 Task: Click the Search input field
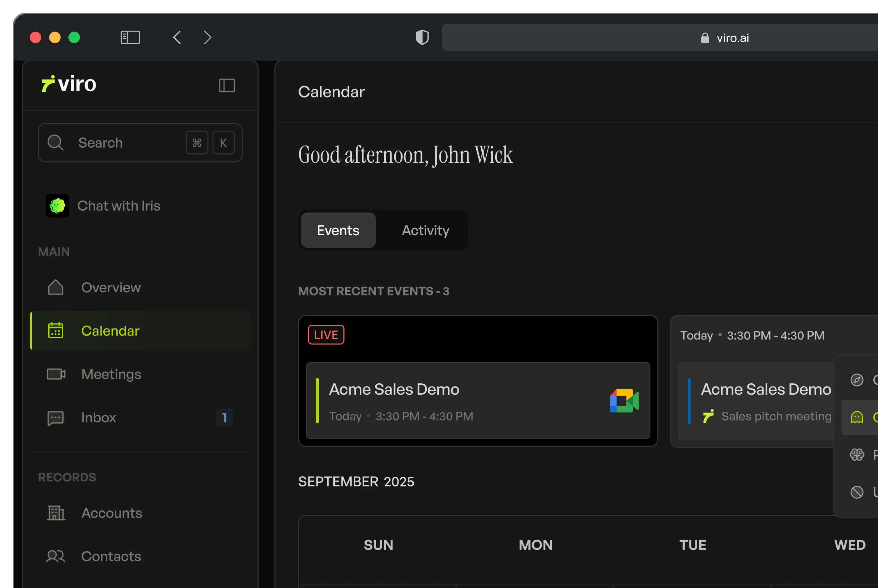[140, 142]
